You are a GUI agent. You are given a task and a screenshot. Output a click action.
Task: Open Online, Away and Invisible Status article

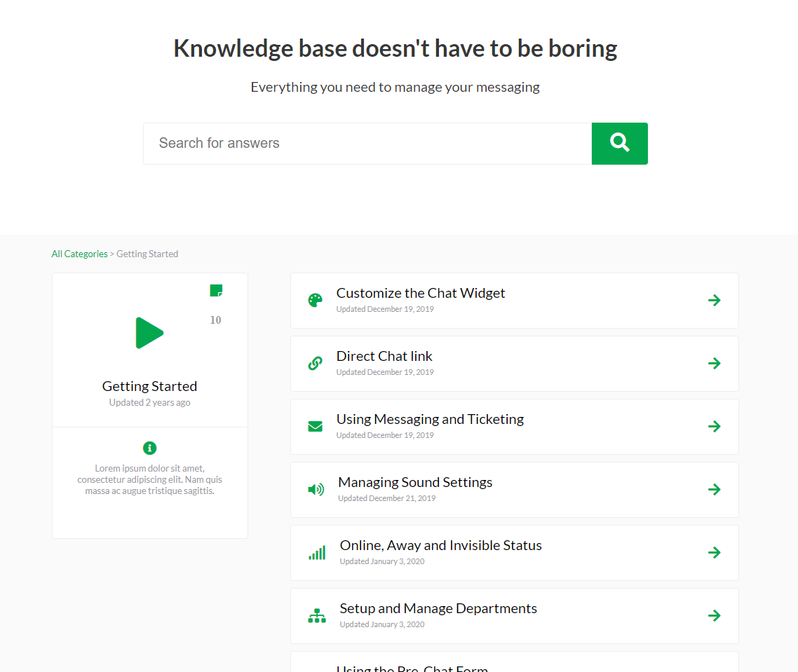coord(441,545)
